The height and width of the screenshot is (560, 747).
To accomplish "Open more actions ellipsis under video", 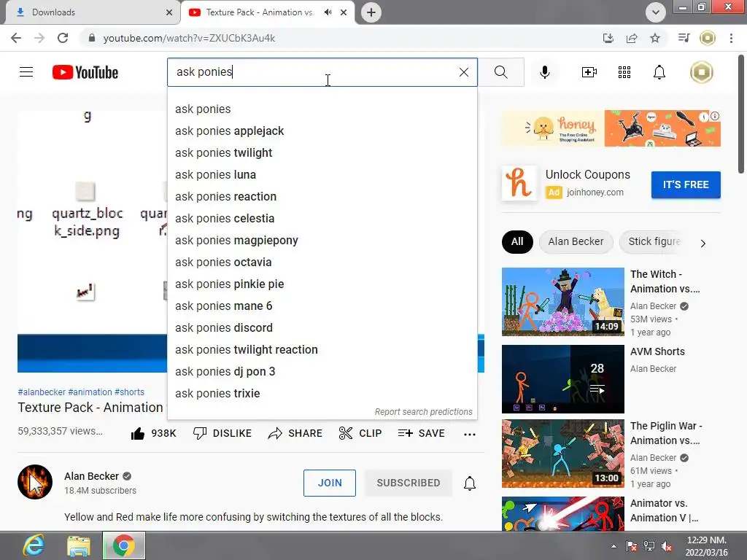I will point(470,435).
